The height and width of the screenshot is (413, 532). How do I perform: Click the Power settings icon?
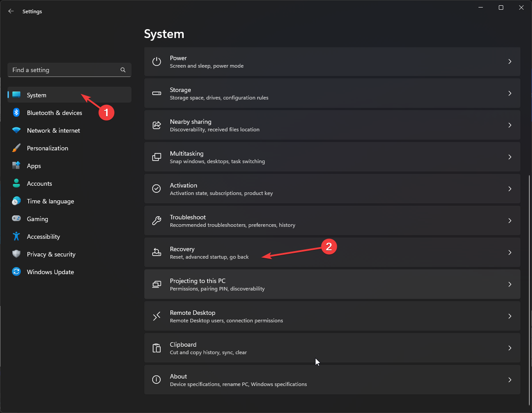click(x=156, y=61)
